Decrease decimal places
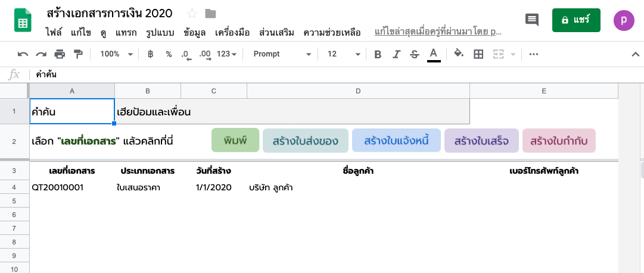Screen dimensions: 644x273 (x=186, y=55)
